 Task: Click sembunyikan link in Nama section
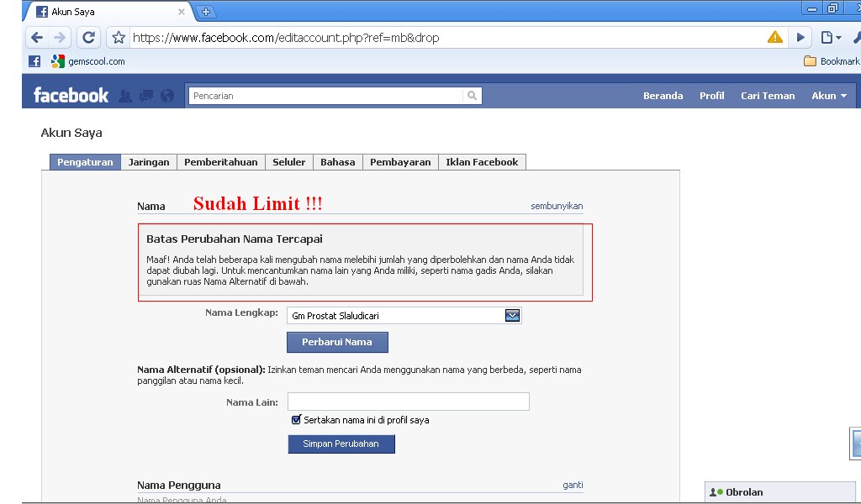click(557, 206)
